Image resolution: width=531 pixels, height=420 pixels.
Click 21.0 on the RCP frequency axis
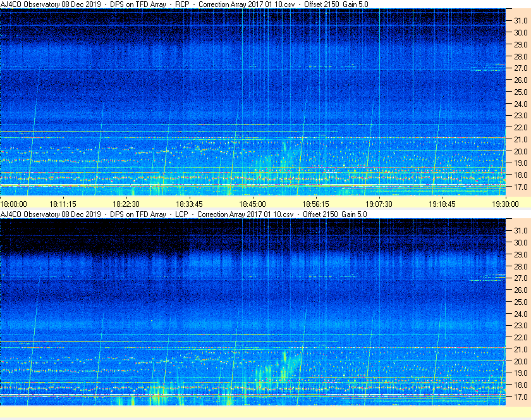521,139
